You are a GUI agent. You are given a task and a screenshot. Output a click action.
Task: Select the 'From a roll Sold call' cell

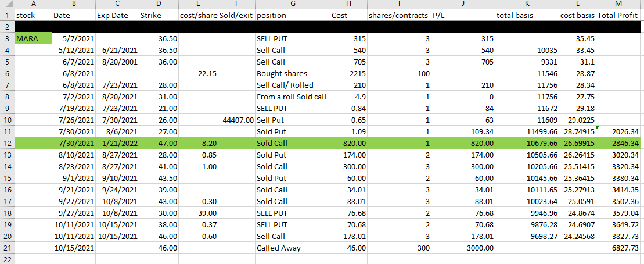292,97
